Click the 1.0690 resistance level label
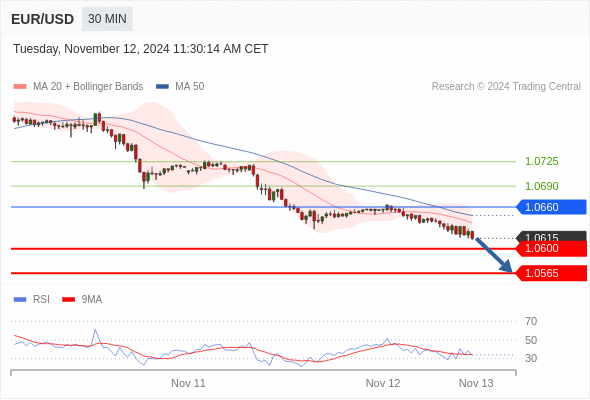The image size is (590, 400). pos(541,186)
